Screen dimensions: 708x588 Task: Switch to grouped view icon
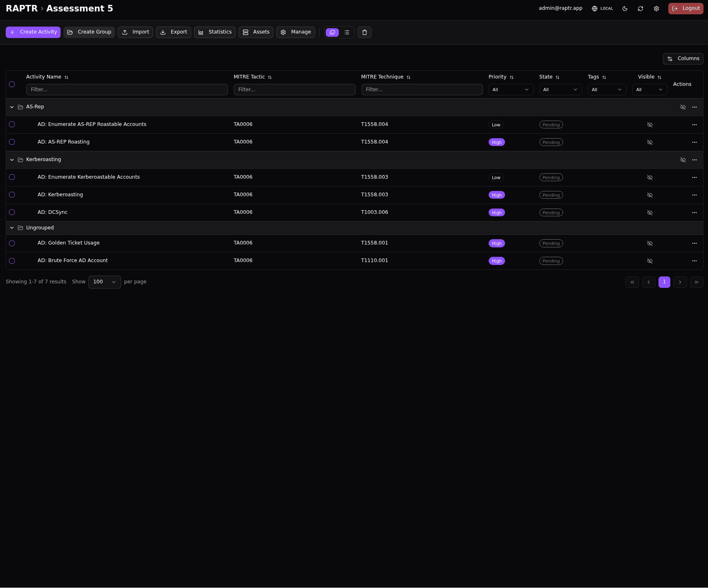click(332, 32)
